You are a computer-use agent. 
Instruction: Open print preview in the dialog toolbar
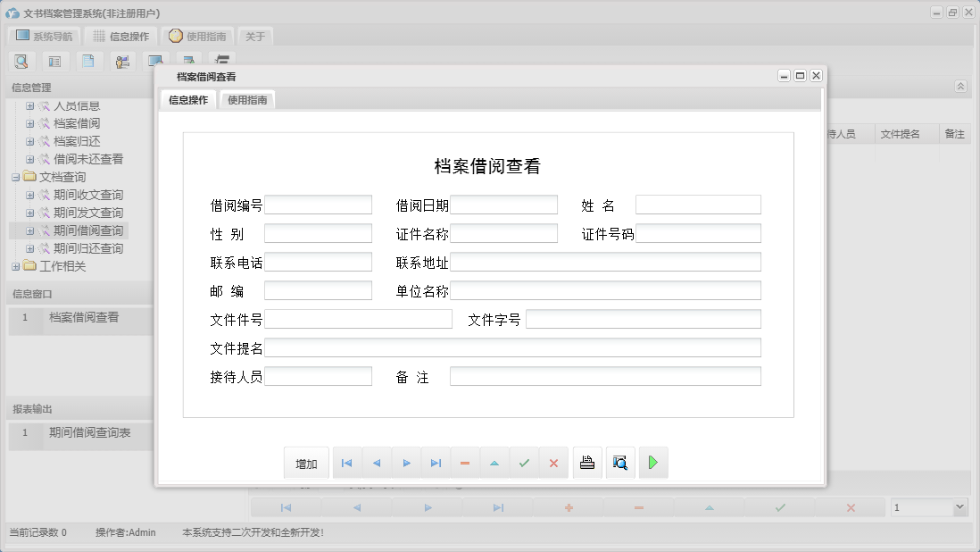[620, 462]
